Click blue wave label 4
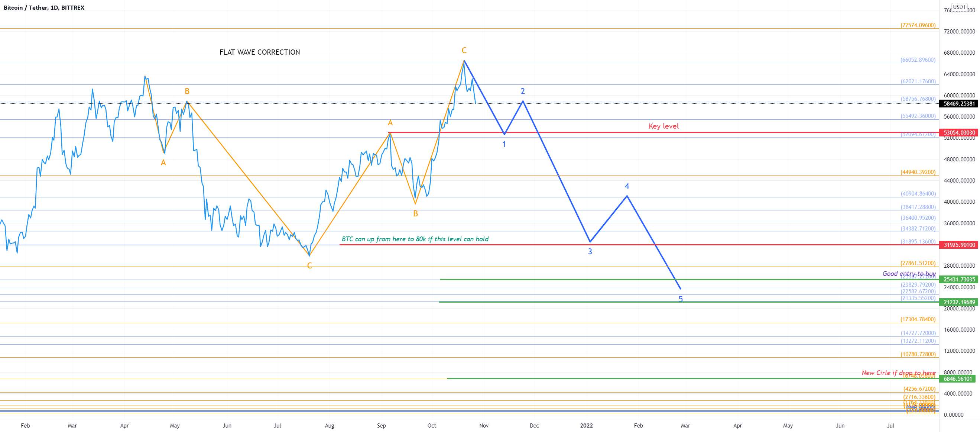Image resolution: width=980 pixels, height=432 pixels. [x=627, y=186]
